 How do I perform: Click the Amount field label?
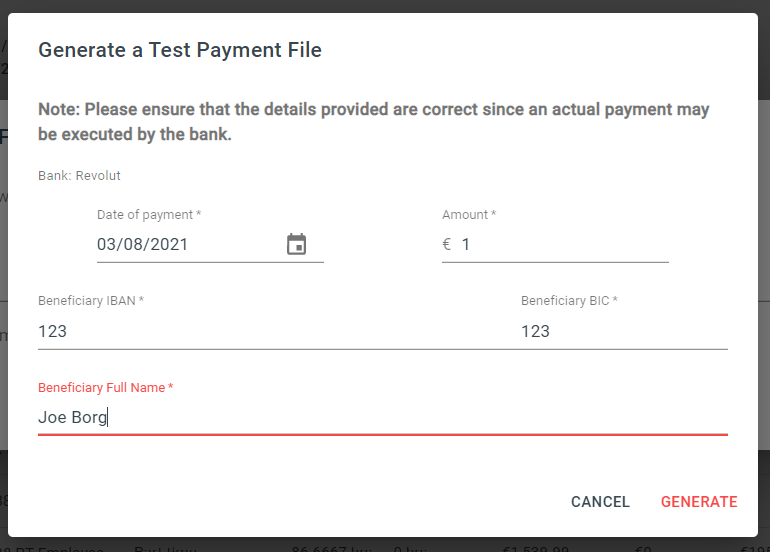[x=469, y=215]
